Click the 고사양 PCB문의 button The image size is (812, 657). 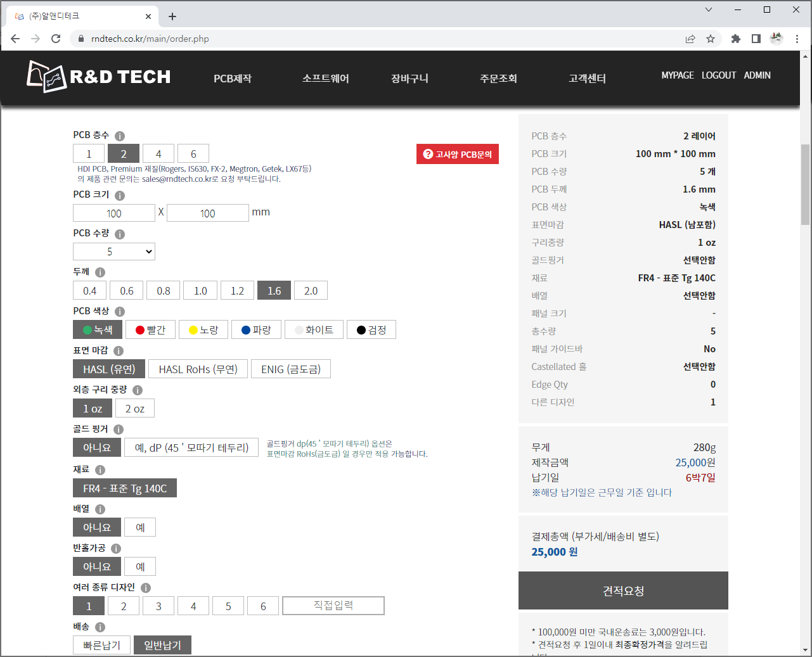(x=458, y=154)
